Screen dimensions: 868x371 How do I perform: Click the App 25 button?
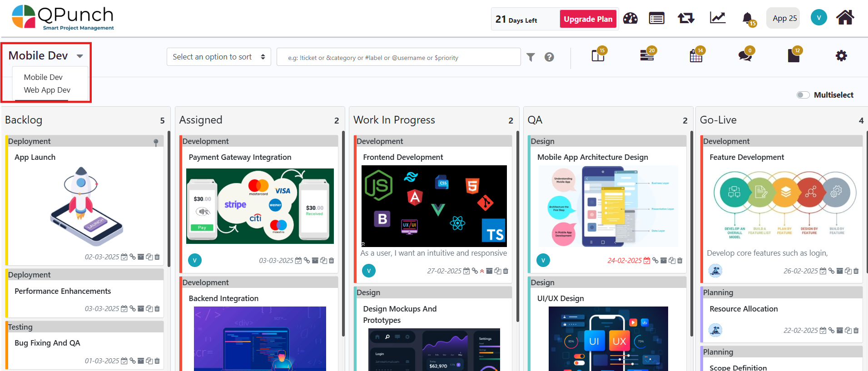tap(784, 18)
